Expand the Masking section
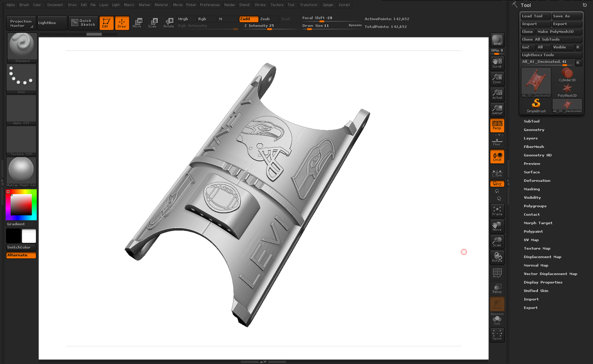The image size is (593, 364). tap(532, 189)
